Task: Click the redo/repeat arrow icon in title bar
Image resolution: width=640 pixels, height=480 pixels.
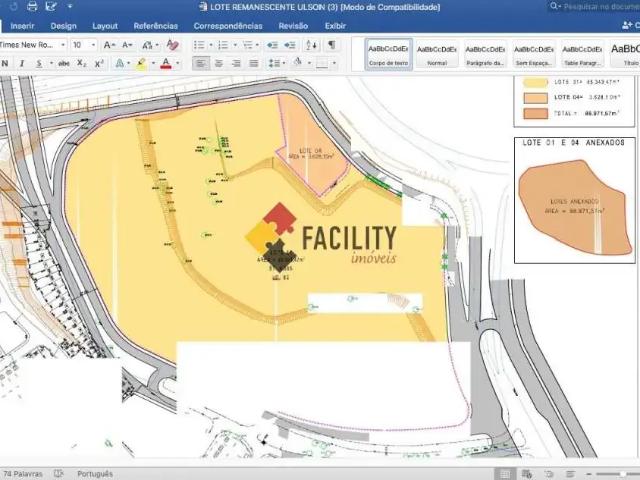Action: coord(13,6)
